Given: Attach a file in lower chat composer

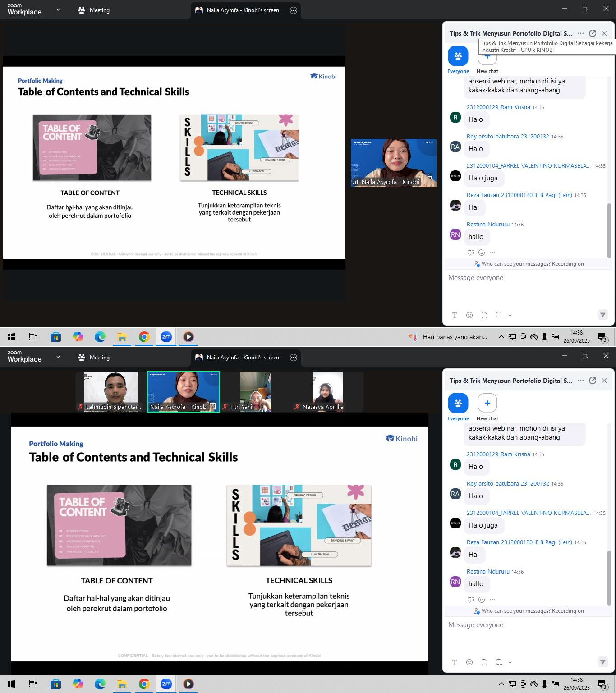Looking at the screenshot, I should (484, 662).
